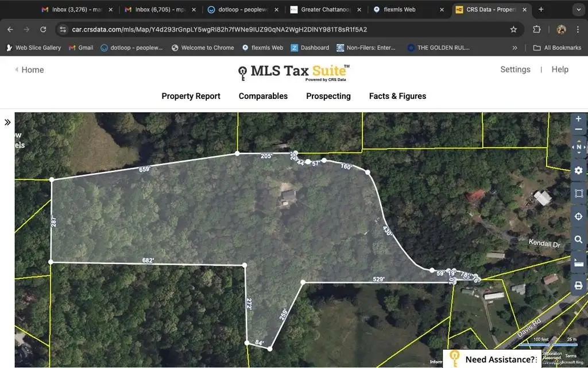Select Facts & Figures
Image resolution: width=588 pixels, height=368 pixels.
pyautogui.click(x=397, y=96)
